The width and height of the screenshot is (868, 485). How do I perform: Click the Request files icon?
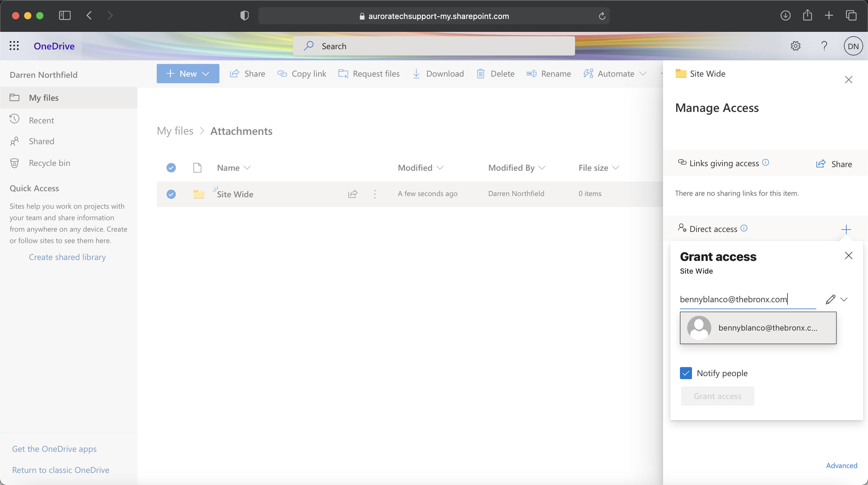pyautogui.click(x=343, y=73)
